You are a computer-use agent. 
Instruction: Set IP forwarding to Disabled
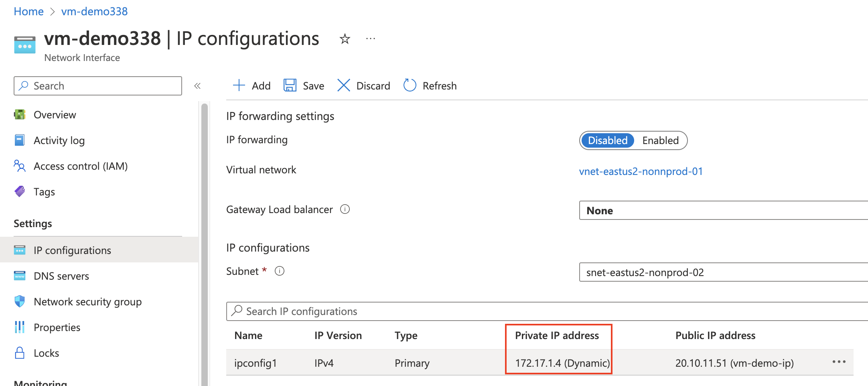coord(607,140)
